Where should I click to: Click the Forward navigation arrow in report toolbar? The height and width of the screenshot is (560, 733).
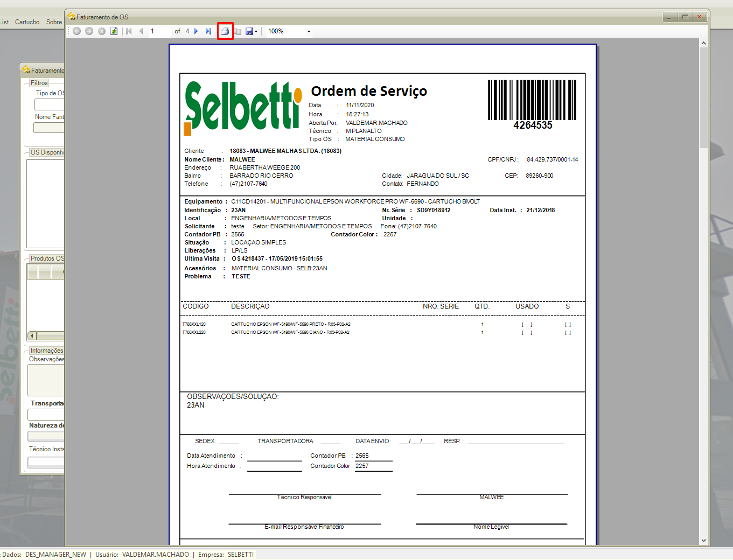[89, 31]
